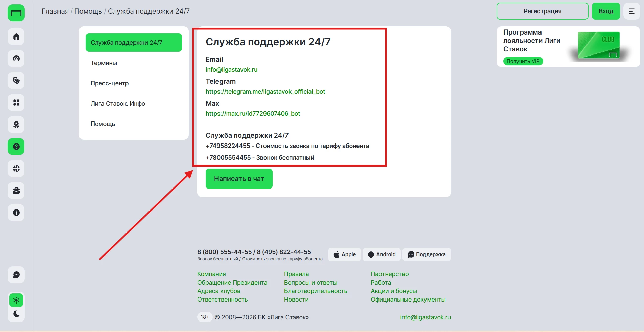Open Правила footer link
The width and height of the screenshot is (644, 332).
296,274
